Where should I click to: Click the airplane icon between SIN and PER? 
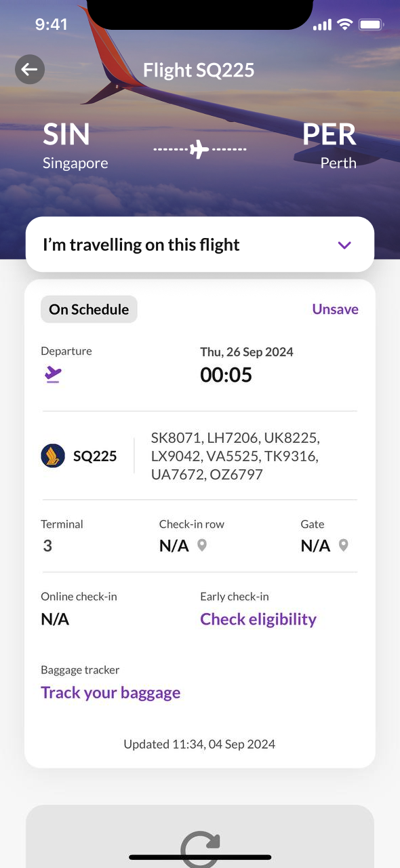click(x=199, y=149)
